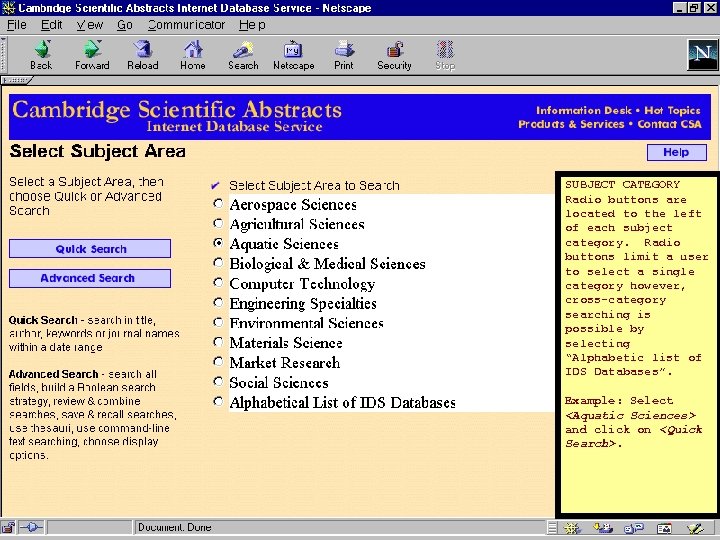Click the location toolbar collapsed tab
Image resolution: width=720 pixels, height=540 pixels.
click(17, 80)
